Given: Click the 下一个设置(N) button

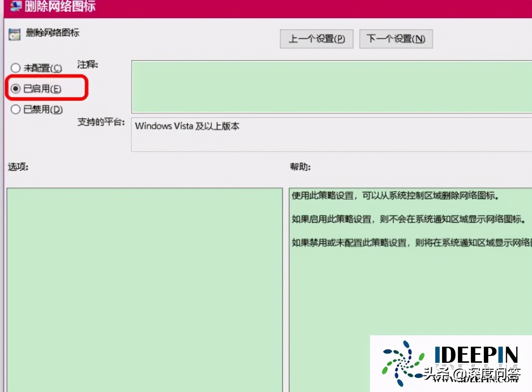Looking at the screenshot, I should tap(396, 38).
